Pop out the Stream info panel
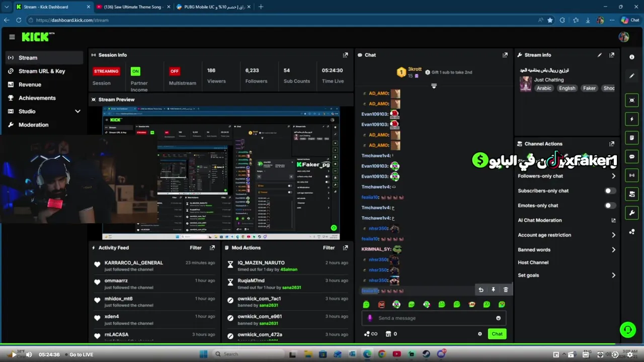The height and width of the screenshot is (362, 644). 612,55
